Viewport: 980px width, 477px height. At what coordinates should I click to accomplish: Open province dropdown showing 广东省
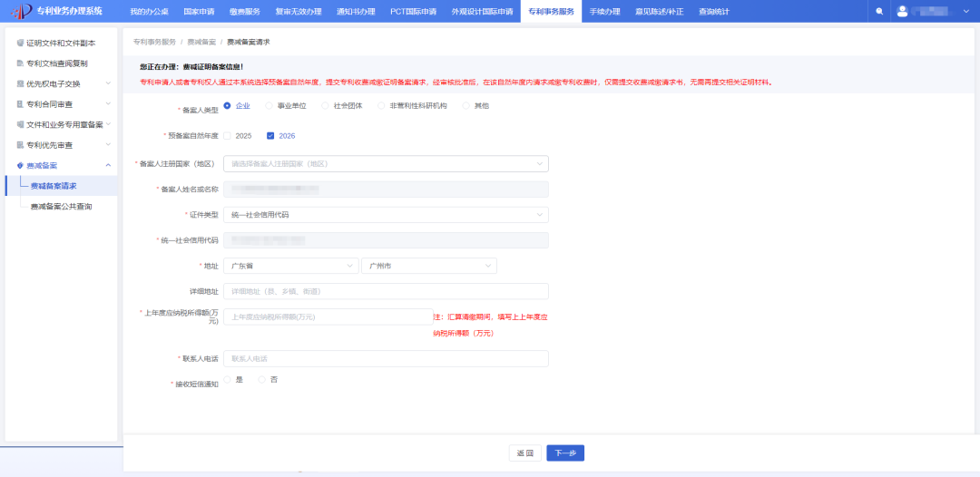(x=291, y=266)
